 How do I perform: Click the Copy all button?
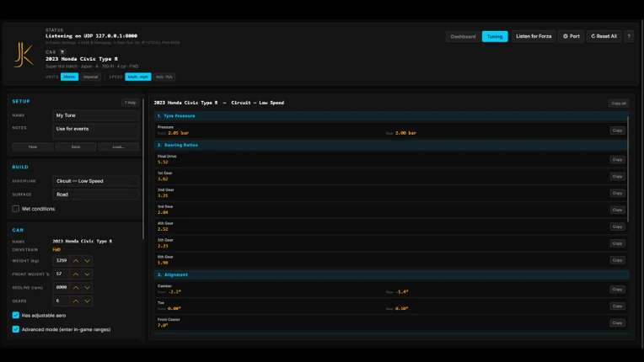[x=619, y=104]
